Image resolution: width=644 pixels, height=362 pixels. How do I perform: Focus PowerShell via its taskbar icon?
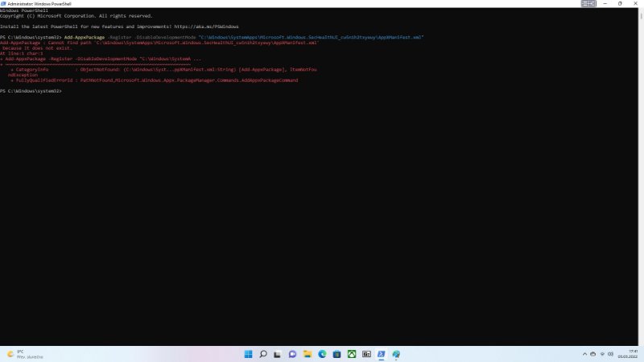coord(381,354)
